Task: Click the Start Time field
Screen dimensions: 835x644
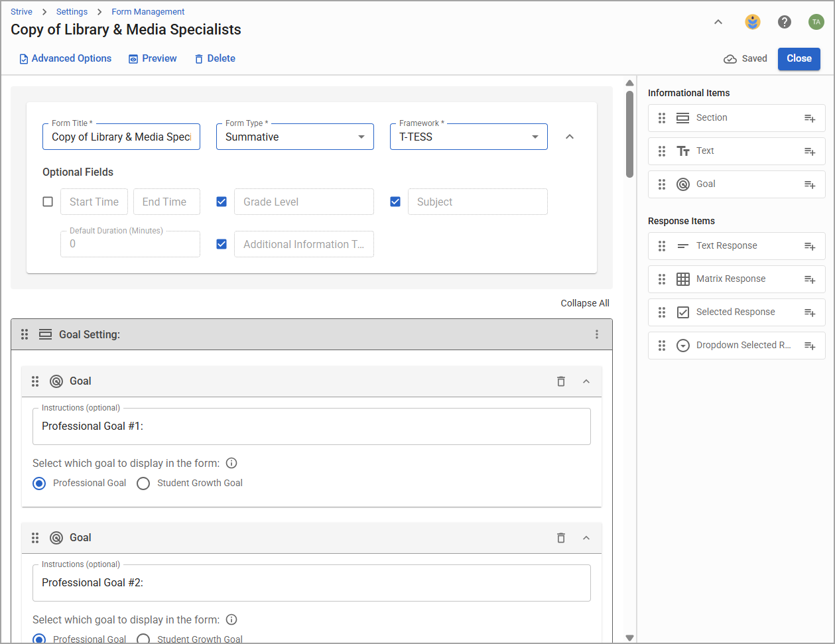Action: point(94,202)
